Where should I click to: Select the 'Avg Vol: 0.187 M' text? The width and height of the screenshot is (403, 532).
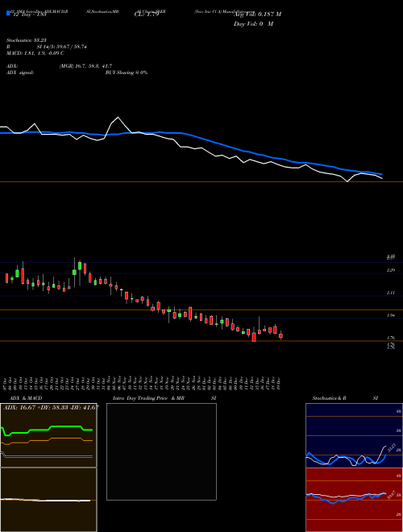tap(257, 15)
